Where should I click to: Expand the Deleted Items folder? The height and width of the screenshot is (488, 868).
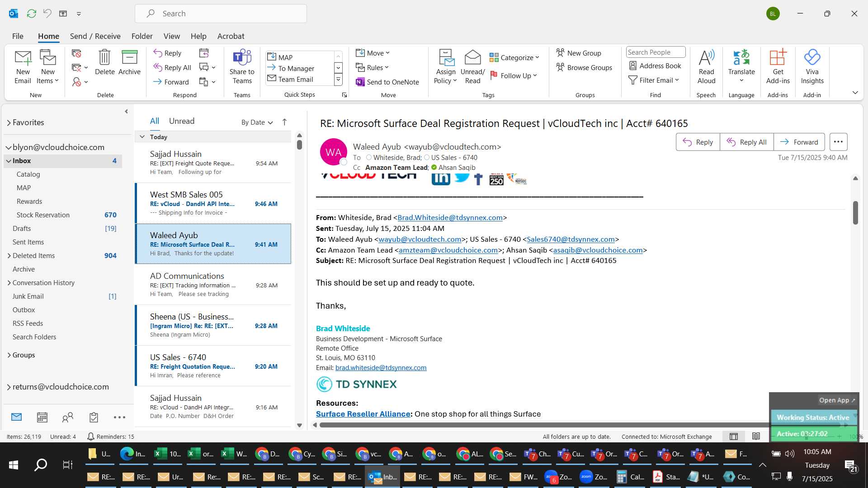coord(9,256)
